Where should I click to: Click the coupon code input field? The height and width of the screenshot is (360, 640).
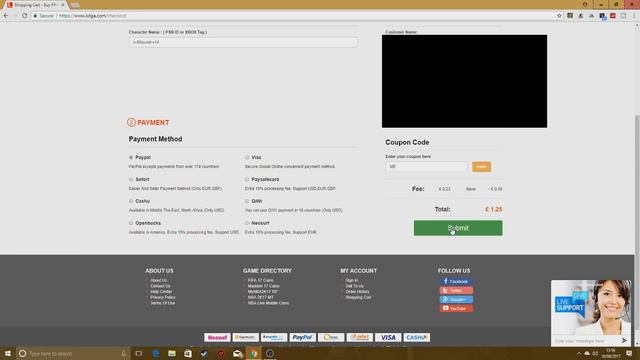click(426, 167)
